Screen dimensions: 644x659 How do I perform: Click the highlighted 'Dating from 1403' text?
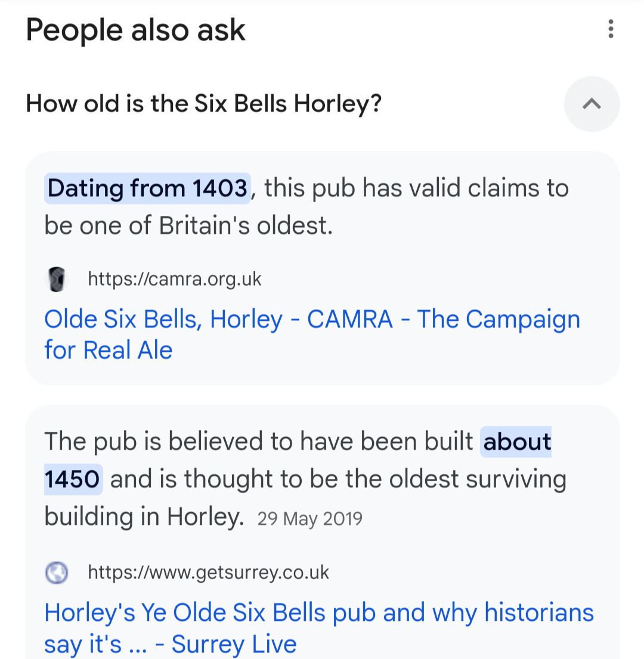[147, 188]
